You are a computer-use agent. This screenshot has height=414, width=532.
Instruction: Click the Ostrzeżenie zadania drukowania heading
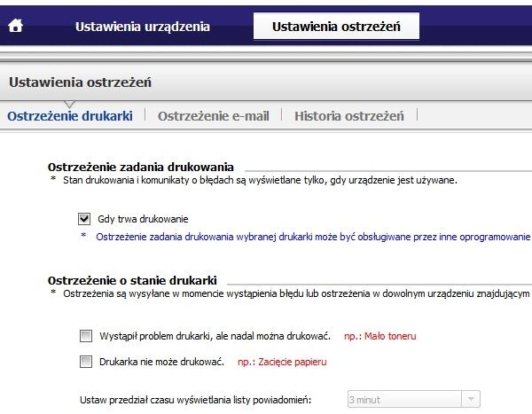(x=140, y=167)
